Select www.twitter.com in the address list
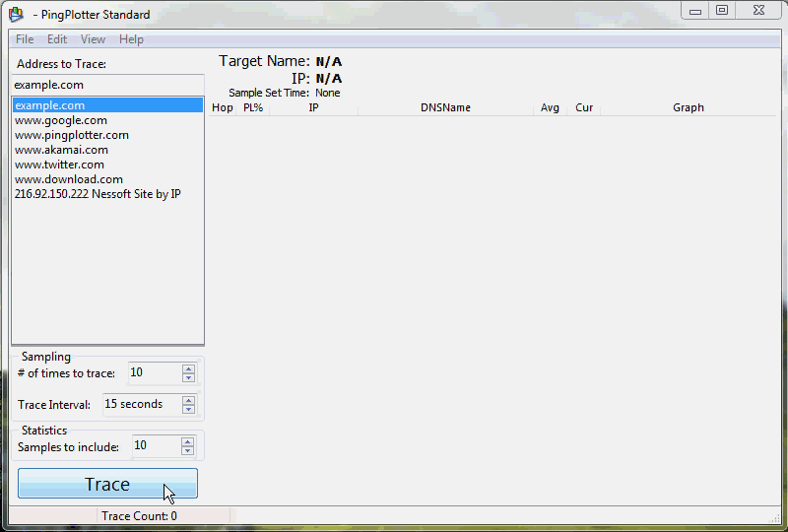Viewport: 788px width, 532px height. (x=107, y=165)
